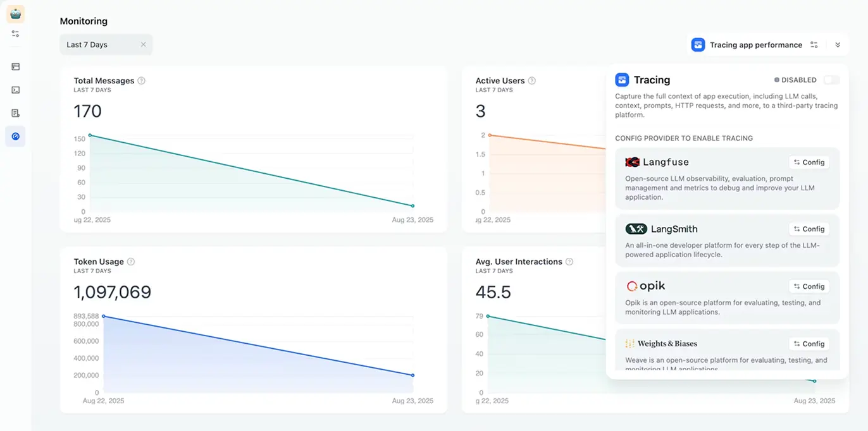868x431 pixels.
Task: Click Config button for Weights & Biases
Action: coord(809,344)
